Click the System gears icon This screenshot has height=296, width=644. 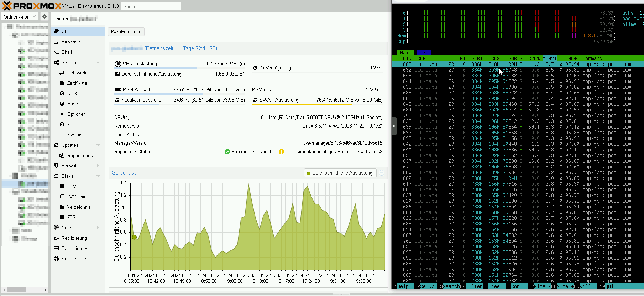(56, 62)
